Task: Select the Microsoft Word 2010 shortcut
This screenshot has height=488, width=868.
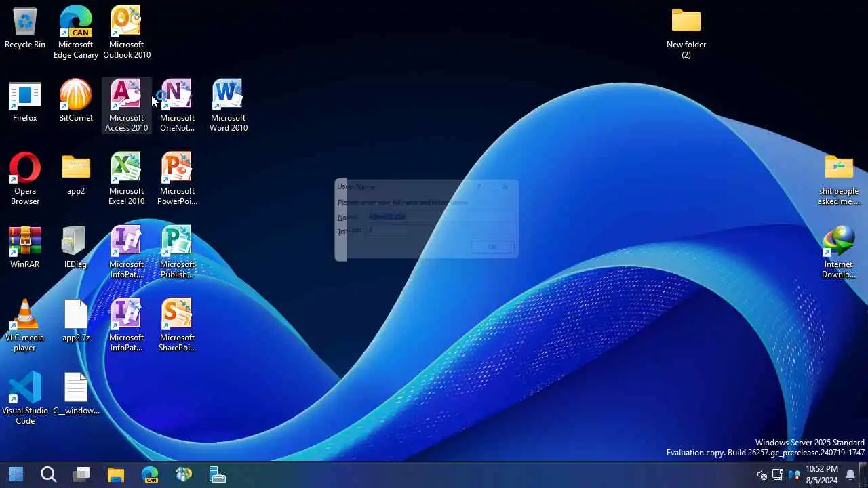Action: (x=228, y=106)
